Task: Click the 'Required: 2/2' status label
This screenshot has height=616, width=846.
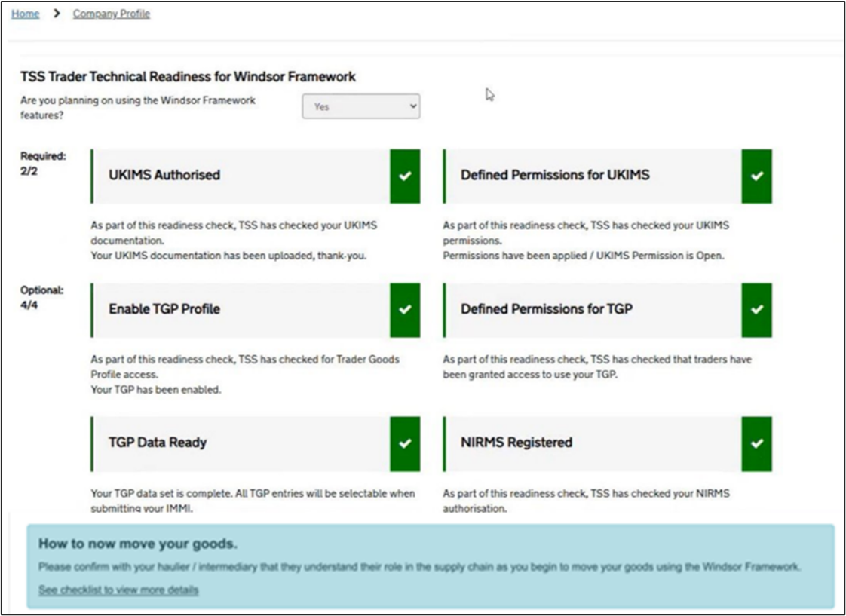Action: pos(43,164)
